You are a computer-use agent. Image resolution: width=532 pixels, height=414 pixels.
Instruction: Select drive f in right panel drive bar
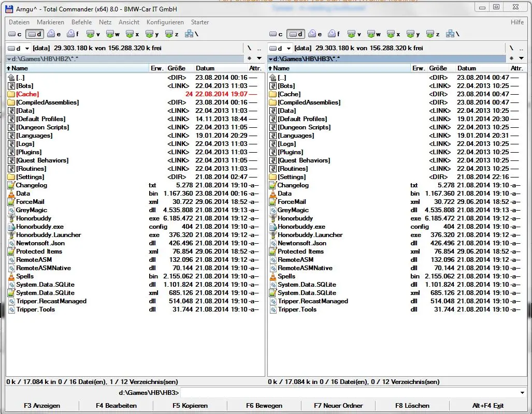click(334, 34)
